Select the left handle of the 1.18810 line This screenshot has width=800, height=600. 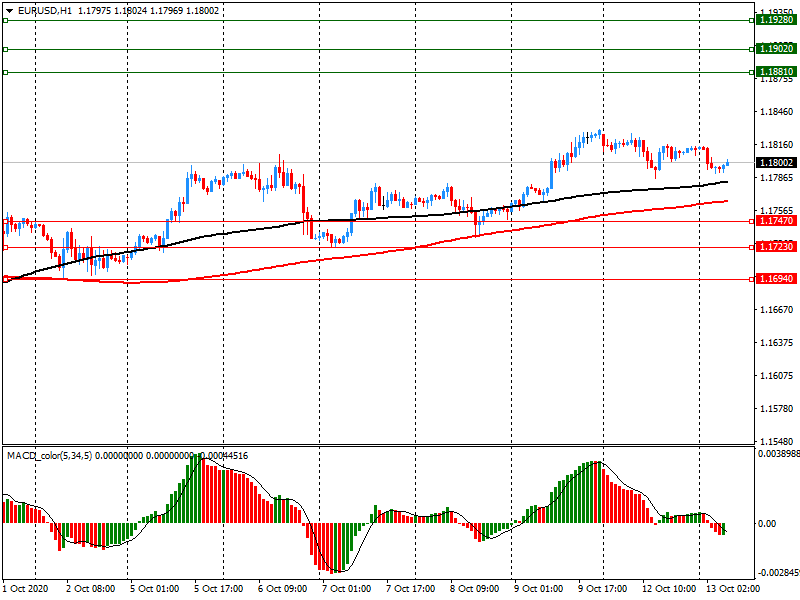pyautogui.click(x=5, y=72)
